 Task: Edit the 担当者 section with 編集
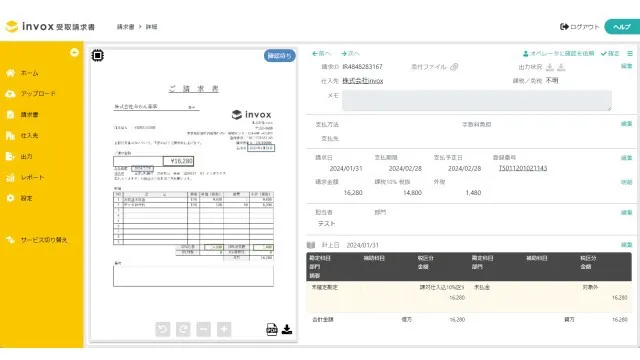click(627, 212)
